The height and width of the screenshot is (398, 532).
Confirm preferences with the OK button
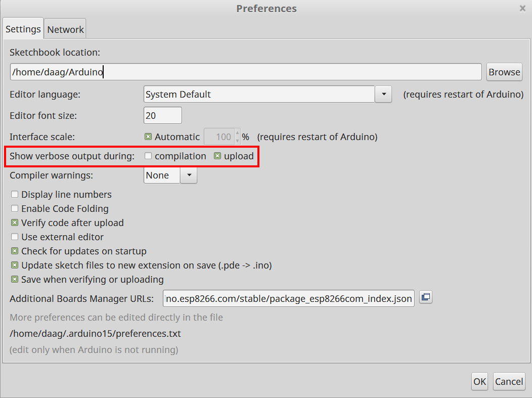click(x=479, y=381)
